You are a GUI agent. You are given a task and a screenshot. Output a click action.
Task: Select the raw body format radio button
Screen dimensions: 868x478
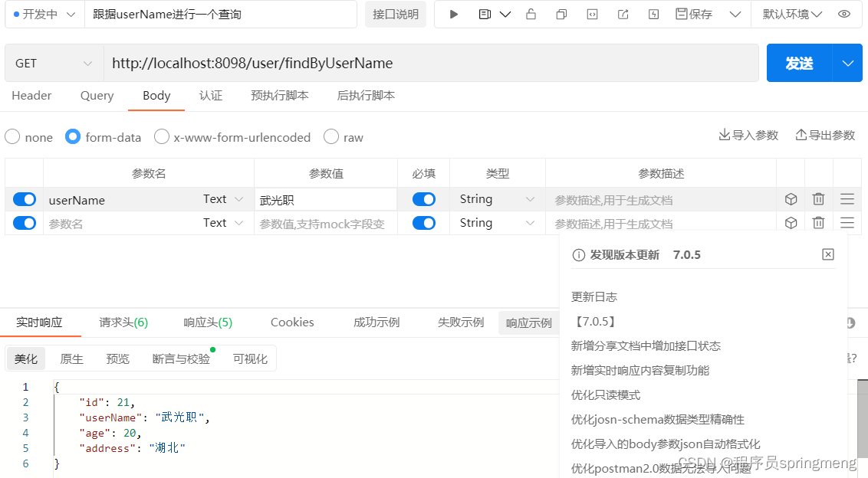[x=330, y=137]
